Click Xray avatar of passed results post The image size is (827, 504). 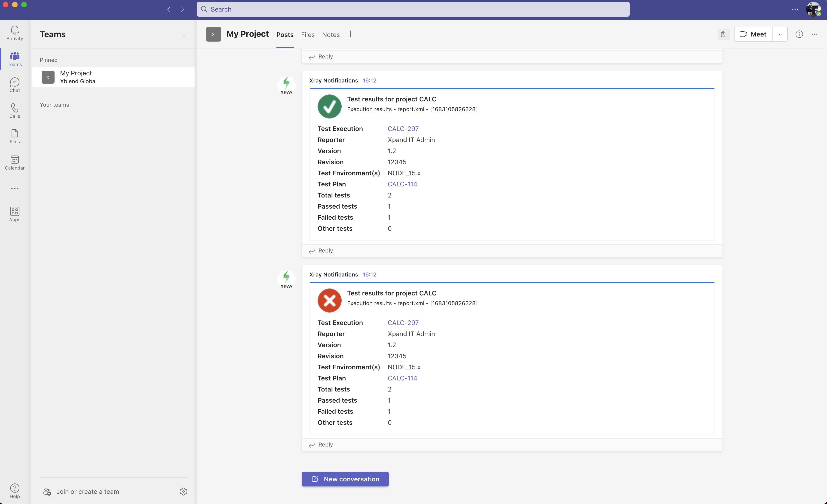(287, 85)
